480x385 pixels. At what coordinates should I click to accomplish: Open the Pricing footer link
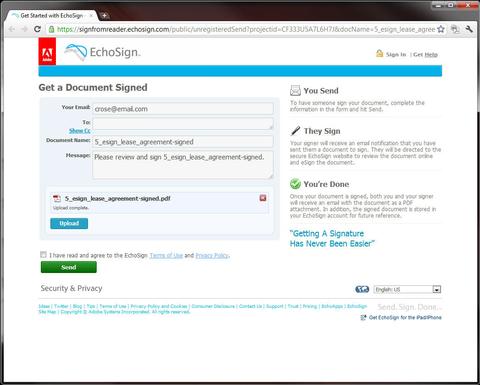click(x=310, y=306)
